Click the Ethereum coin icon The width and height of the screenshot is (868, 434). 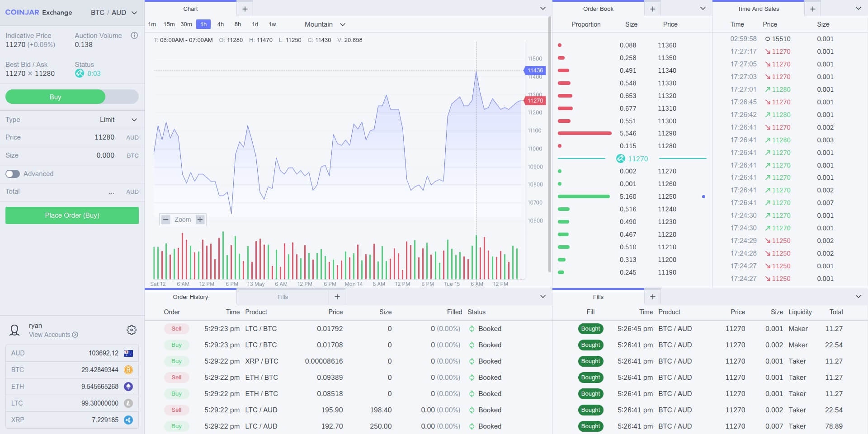[x=128, y=387]
